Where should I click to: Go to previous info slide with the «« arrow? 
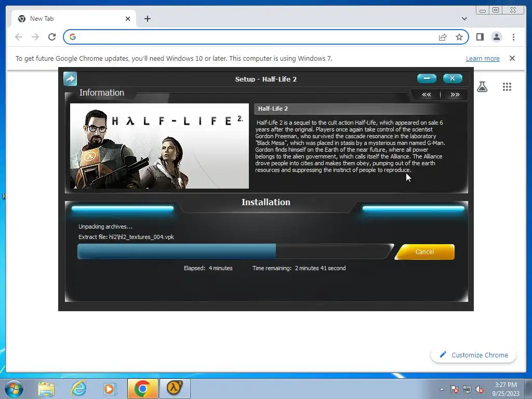click(x=427, y=95)
